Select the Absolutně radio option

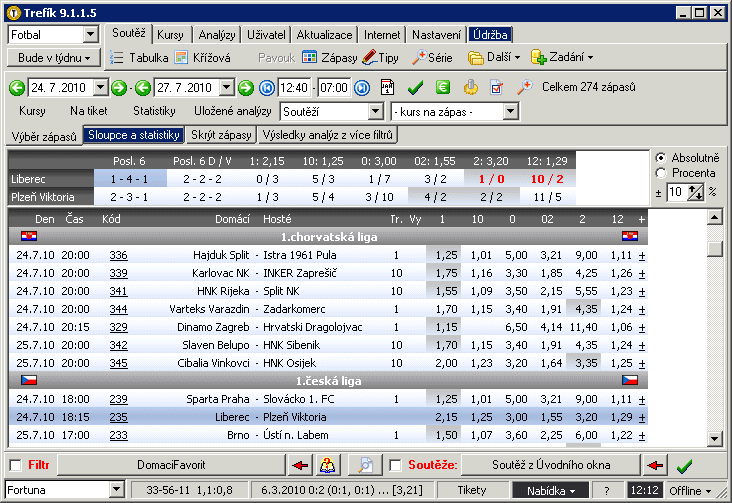point(661,158)
